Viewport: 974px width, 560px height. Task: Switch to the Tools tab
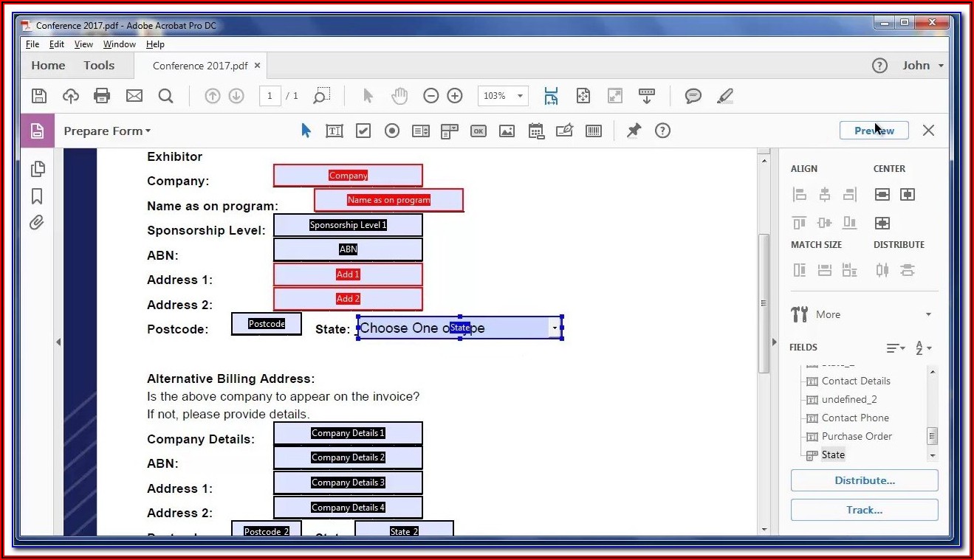click(99, 65)
